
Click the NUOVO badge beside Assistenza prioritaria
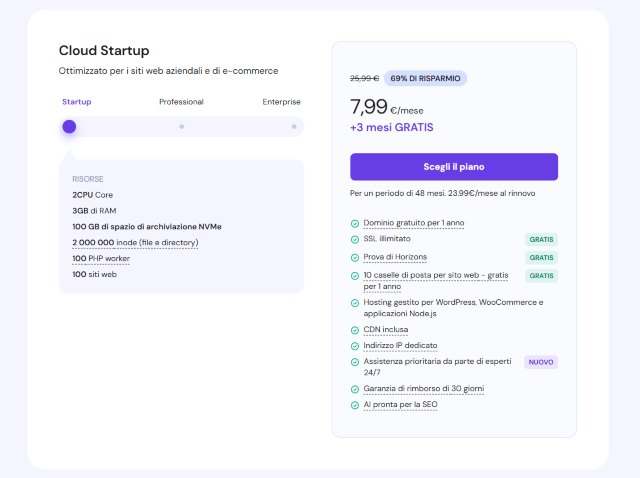[x=541, y=362]
